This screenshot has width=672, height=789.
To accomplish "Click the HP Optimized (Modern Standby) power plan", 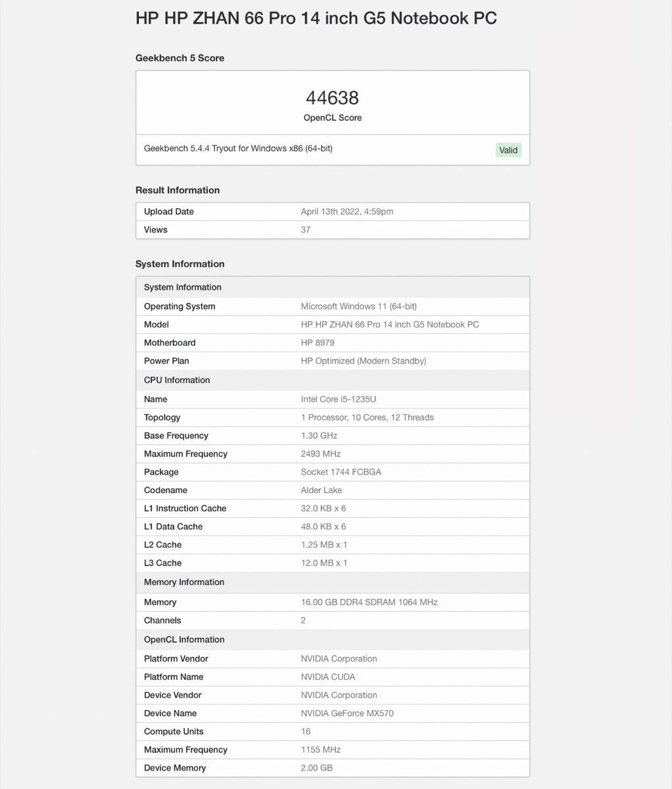I will [363, 361].
